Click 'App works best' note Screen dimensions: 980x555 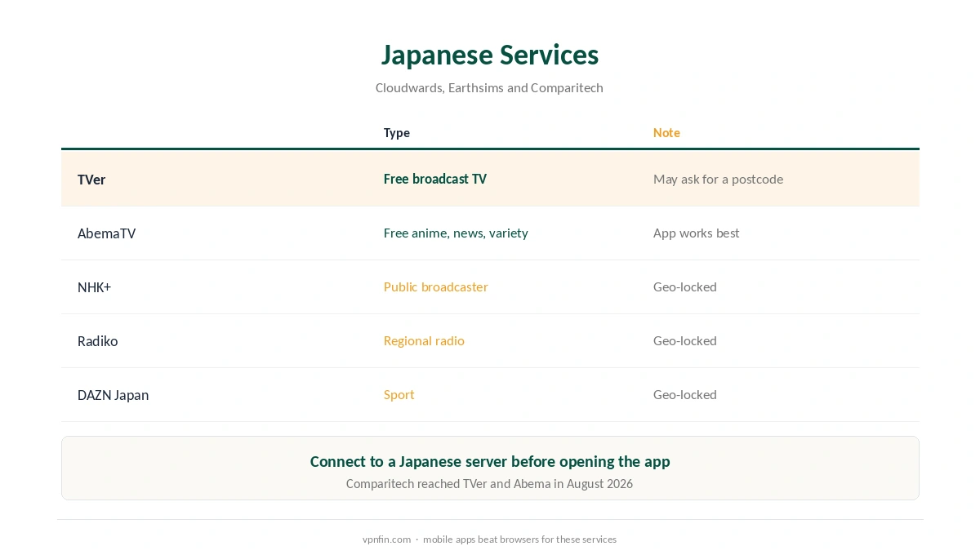[696, 233]
